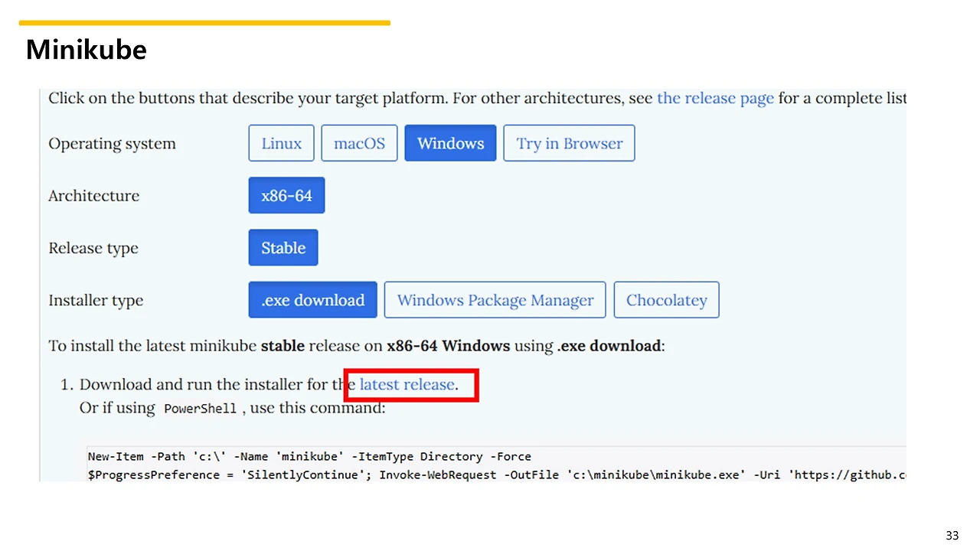Click the Invoke-WebRequest command line
This screenshot has width=980, height=551.
pyautogui.click(x=497, y=475)
